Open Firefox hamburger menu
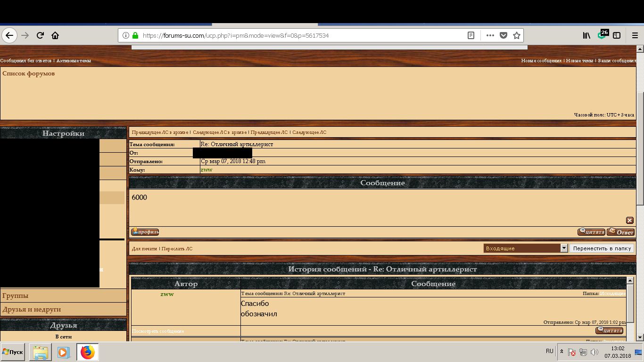The height and width of the screenshot is (362, 644). click(x=632, y=35)
